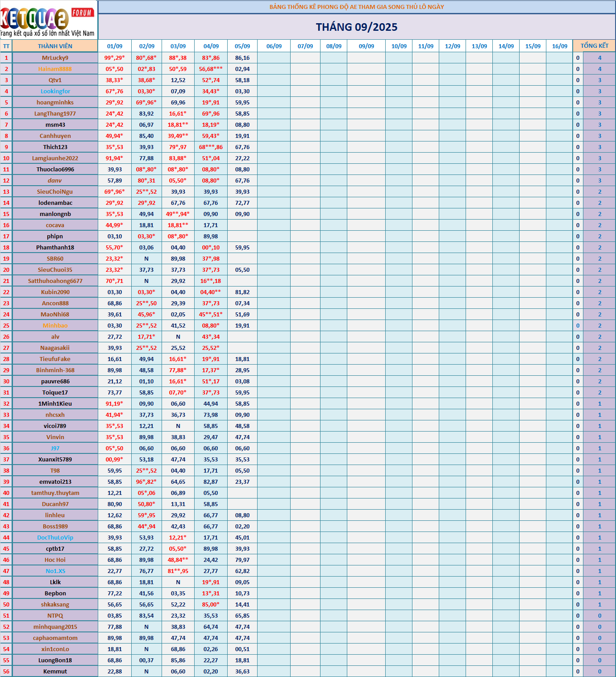Click the THÁNG 09/2025 title

point(357,27)
